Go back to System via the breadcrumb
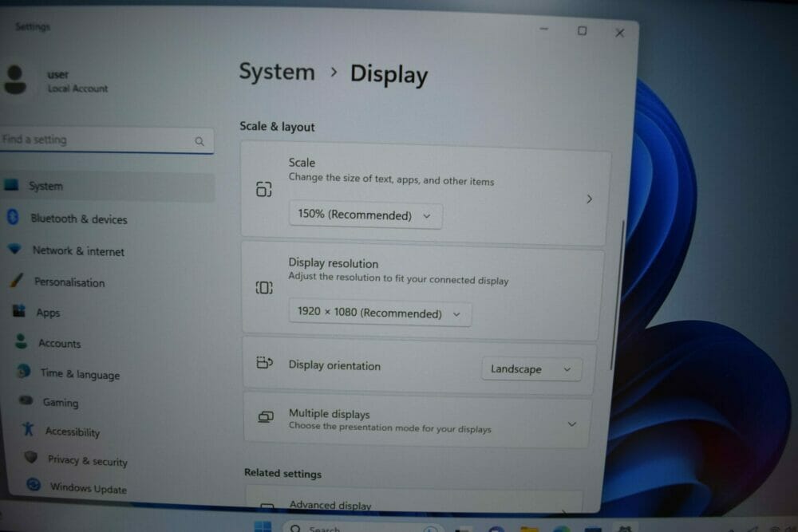 click(x=277, y=72)
